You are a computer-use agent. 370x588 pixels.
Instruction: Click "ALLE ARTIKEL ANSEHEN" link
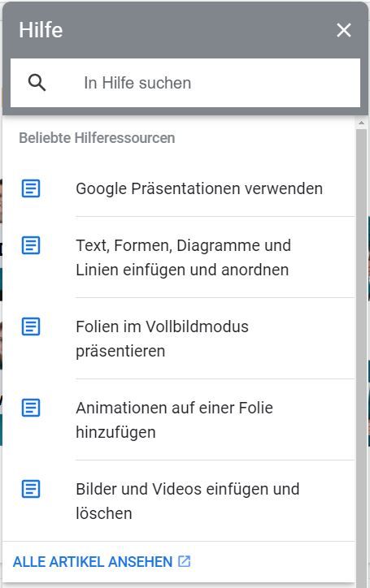coord(93,562)
